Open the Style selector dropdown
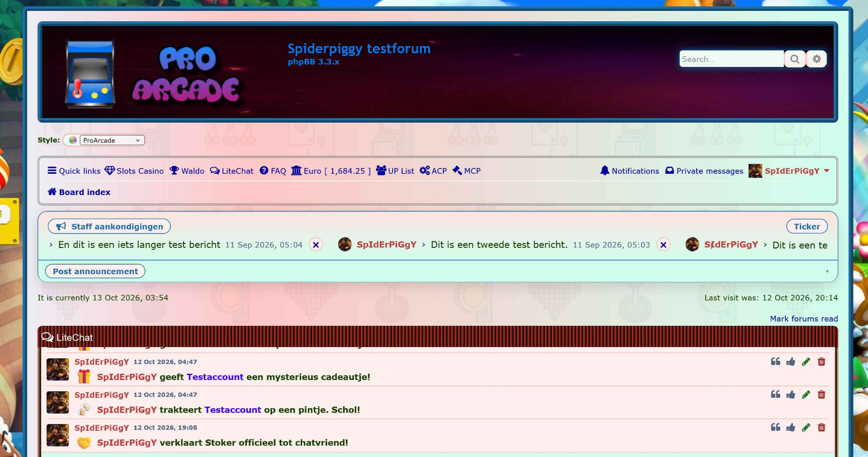 (x=112, y=140)
